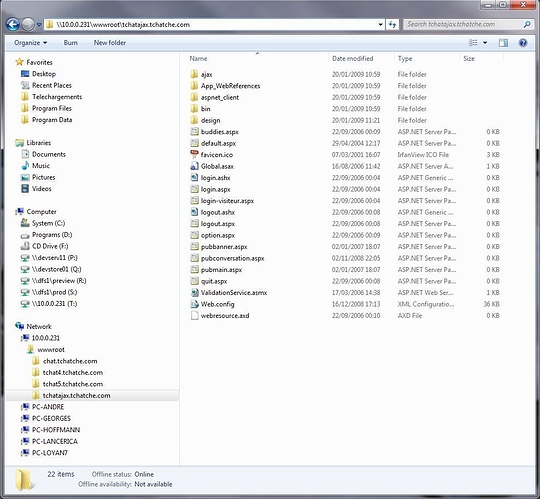Sort by the Date modified column

coord(353,59)
